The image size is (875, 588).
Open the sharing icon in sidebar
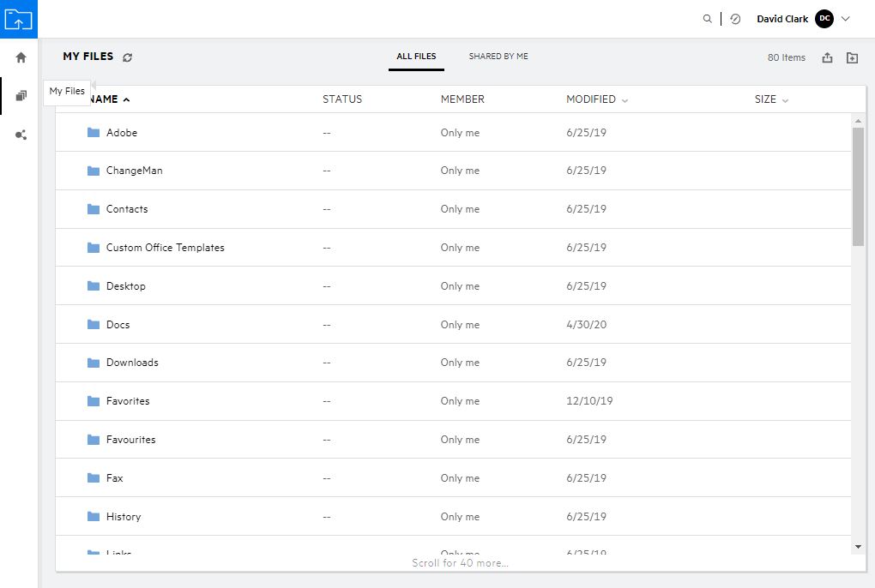(x=21, y=135)
